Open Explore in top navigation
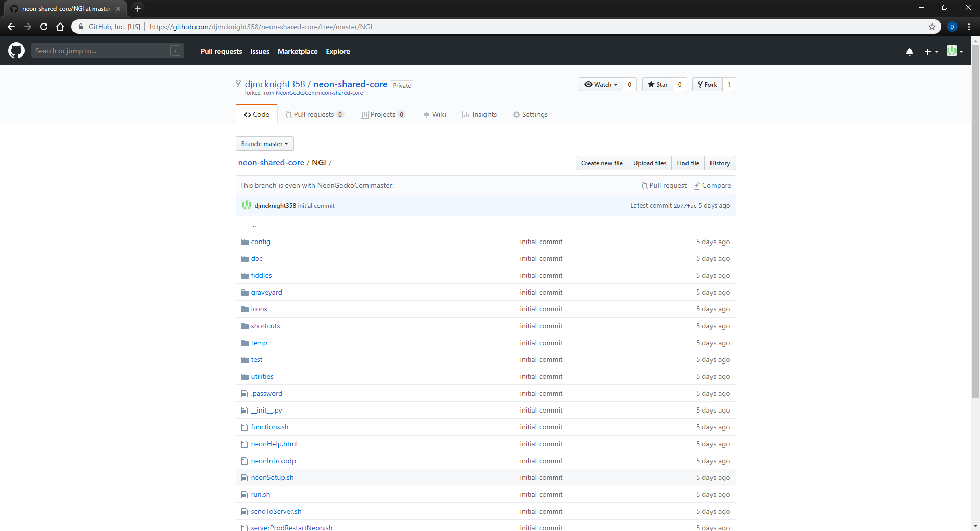Viewport: 980px width, 531px height. click(338, 51)
